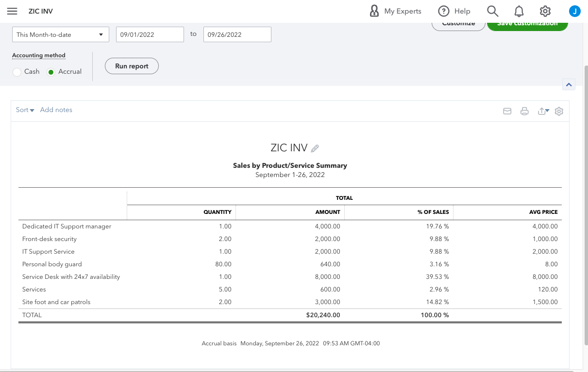Open the export report dropdown icon
The image size is (588, 372).
point(543,111)
